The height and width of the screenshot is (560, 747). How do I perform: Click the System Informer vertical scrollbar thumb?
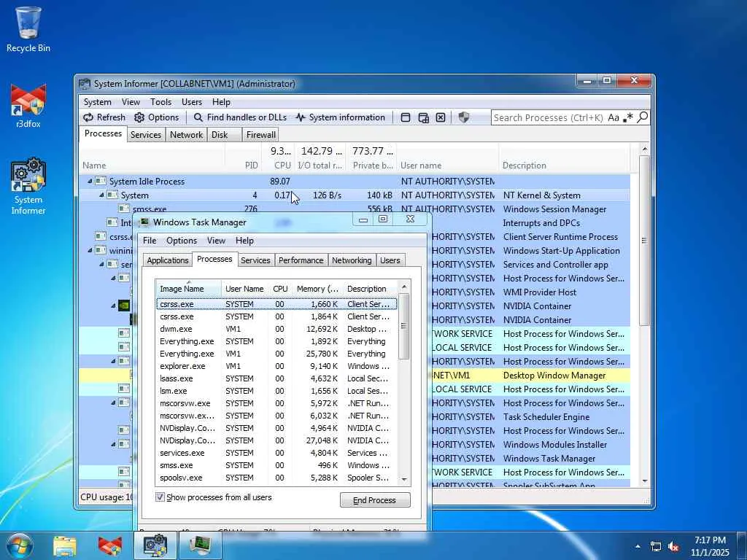tap(644, 241)
